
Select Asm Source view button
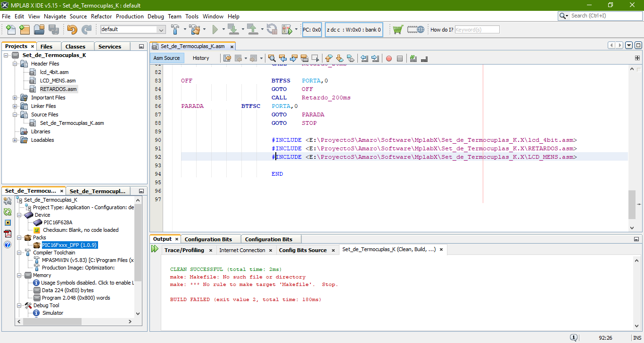pyautogui.click(x=166, y=58)
